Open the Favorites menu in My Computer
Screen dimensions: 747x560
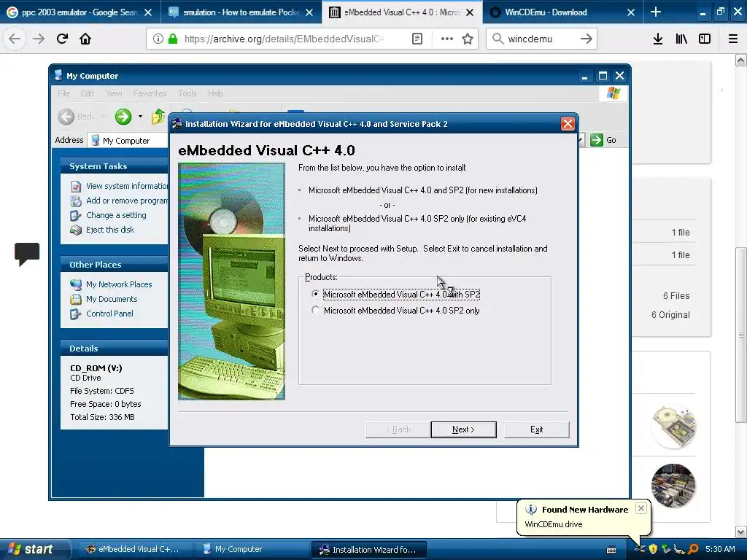click(150, 93)
